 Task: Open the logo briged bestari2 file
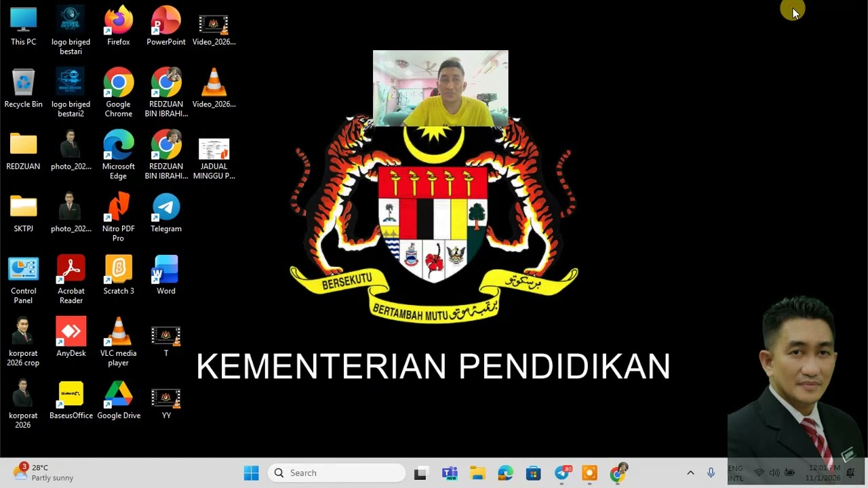click(71, 93)
